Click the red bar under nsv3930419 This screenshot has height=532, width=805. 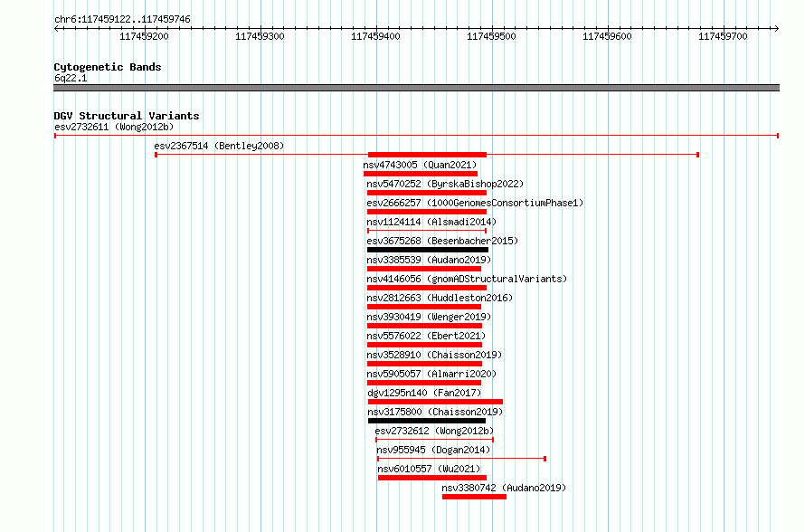click(x=424, y=326)
